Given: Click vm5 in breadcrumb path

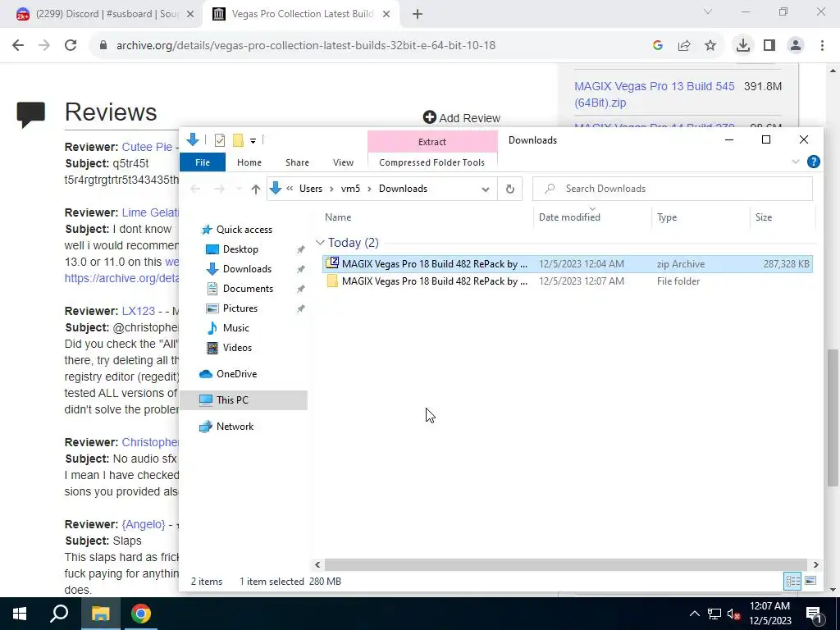Looking at the screenshot, I should click(x=350, y=189).
